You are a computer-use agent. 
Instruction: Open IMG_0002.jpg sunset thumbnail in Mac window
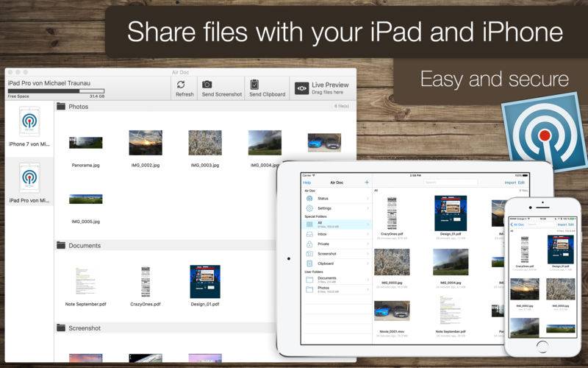(146, 143)
